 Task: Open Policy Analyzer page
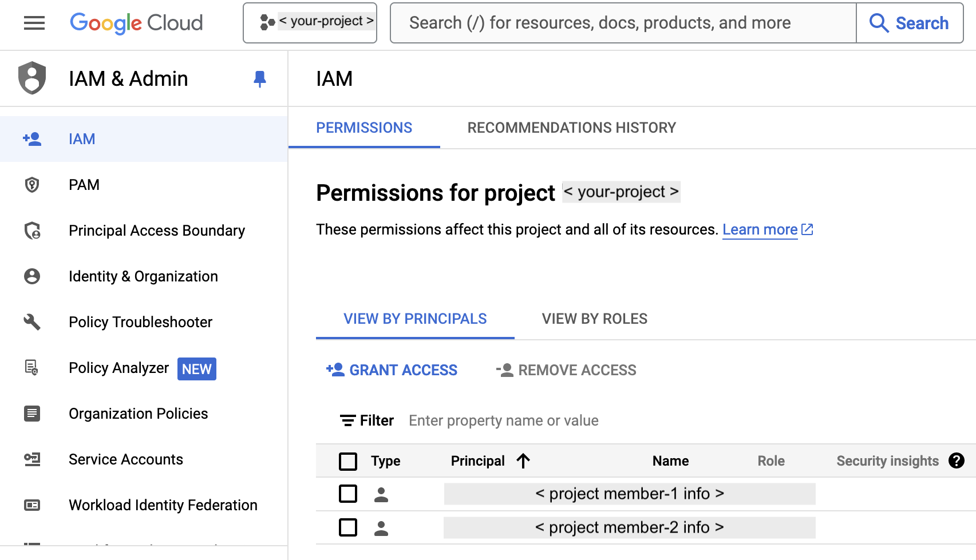[144, 368]
